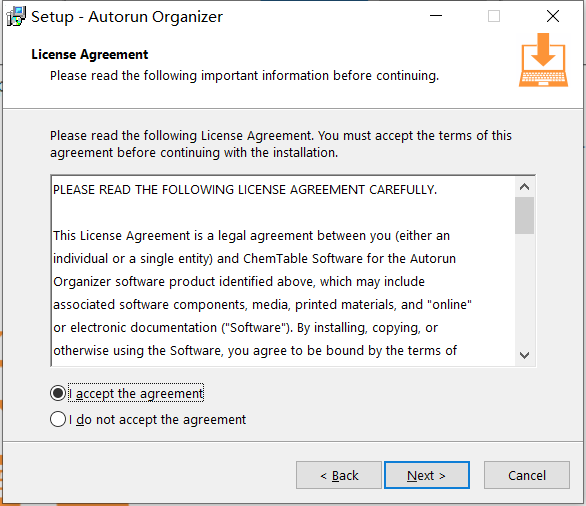Close the setup window with the X
The image size is (586, 506).
[x=553, y=16]
